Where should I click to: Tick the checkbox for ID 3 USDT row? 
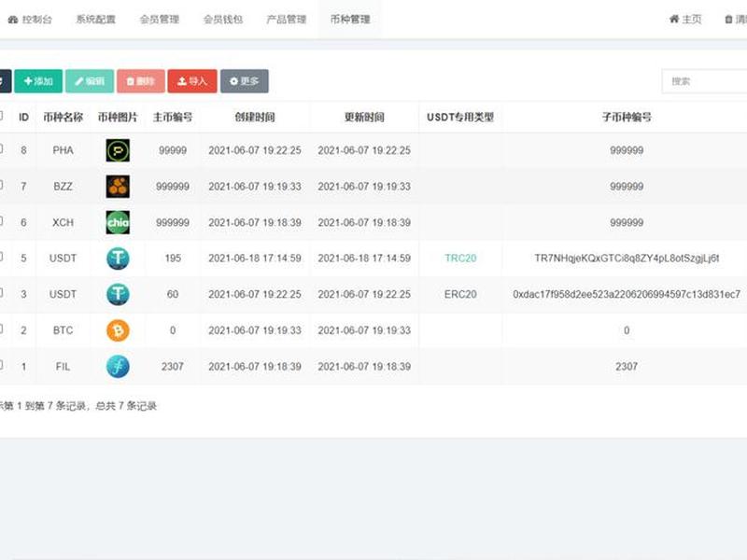[1, 293]
